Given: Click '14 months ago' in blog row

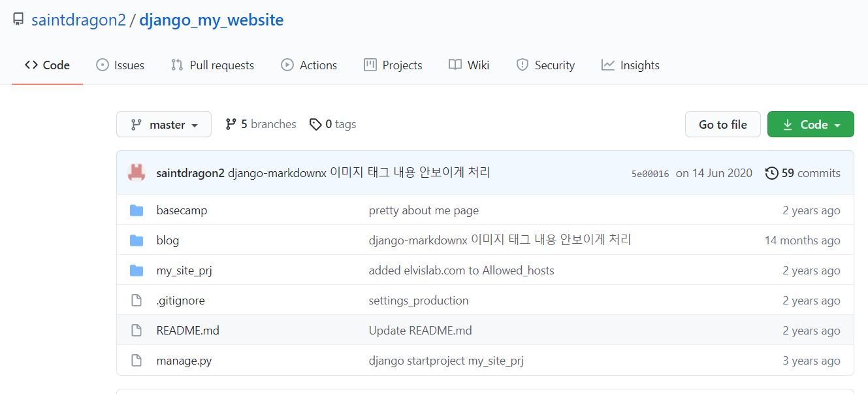Looking at the screenshot, I should [803, 240].
